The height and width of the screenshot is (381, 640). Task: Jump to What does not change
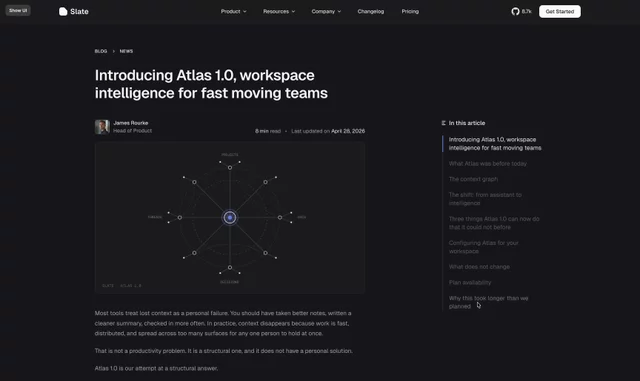479,267
